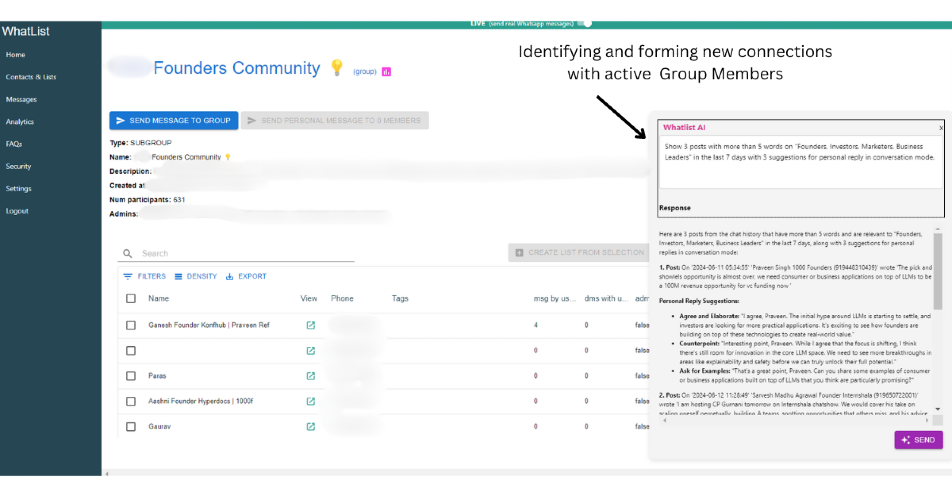Viewport: 952px width, 500px height.
Task: Go to Contacts & Lists
Action: point(31,77)
